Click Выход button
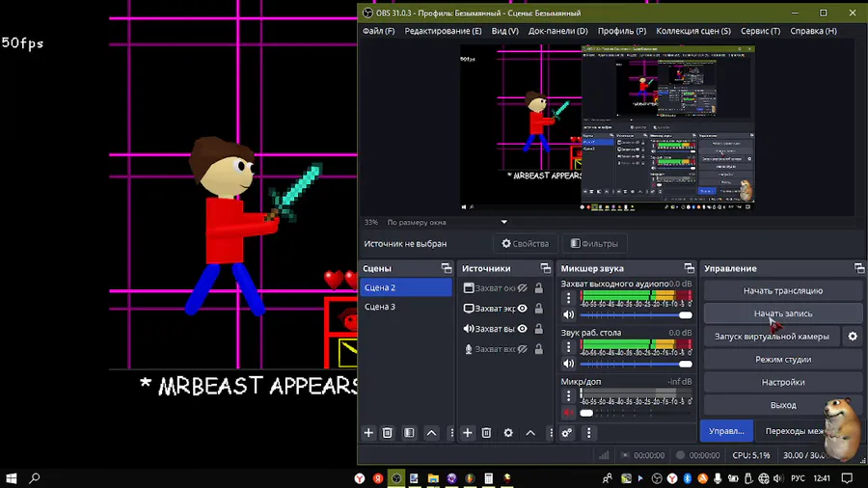Screen dimensions: 868x488 pos(783,405)
